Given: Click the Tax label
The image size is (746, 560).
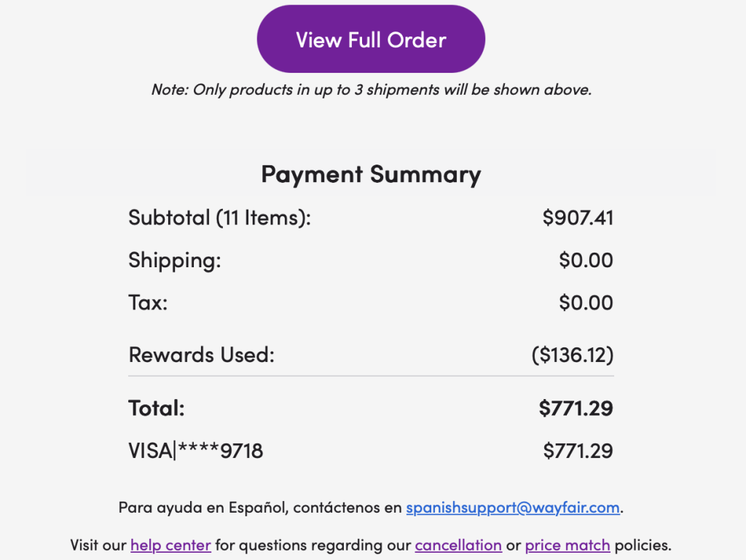Looking at the screenshot, I should click(x=148, y=302).
